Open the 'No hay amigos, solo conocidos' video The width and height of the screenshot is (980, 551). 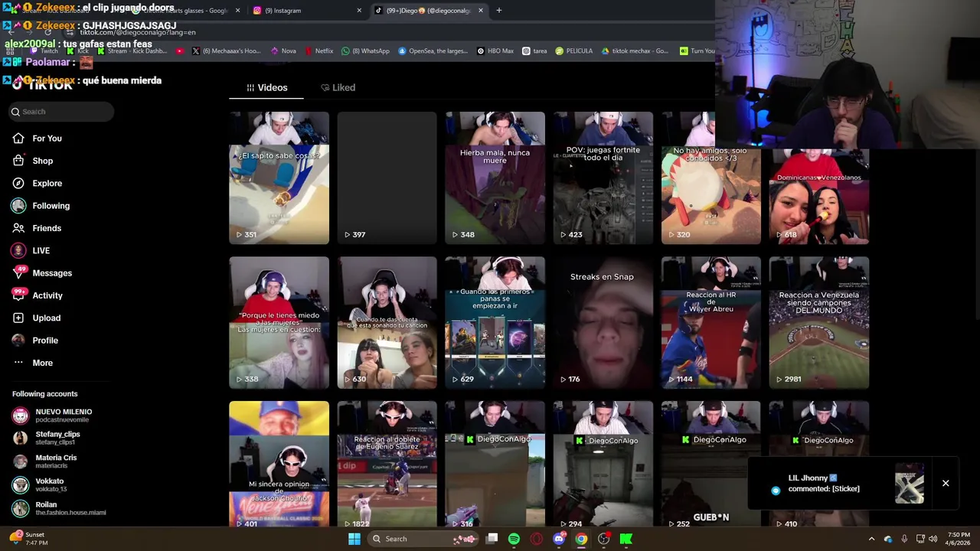click(710, 178)
